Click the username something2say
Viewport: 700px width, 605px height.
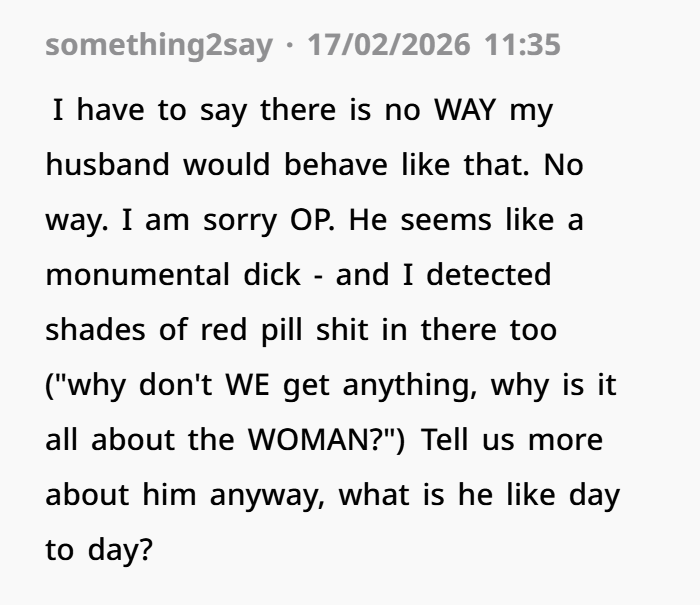click(158, 45)
